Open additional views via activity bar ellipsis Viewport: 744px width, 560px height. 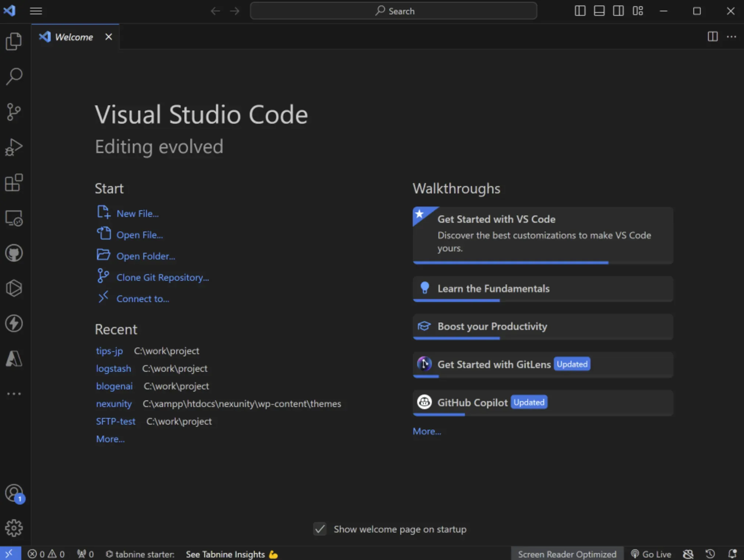14,393
